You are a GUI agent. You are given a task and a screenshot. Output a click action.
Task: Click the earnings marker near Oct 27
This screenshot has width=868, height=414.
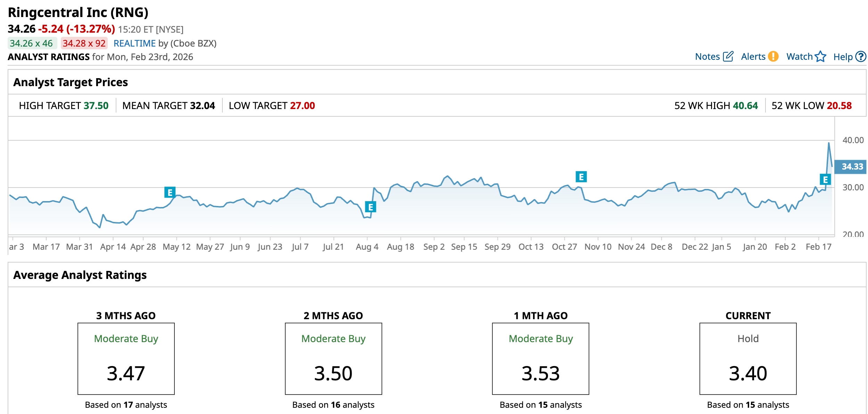coord(581,177)
